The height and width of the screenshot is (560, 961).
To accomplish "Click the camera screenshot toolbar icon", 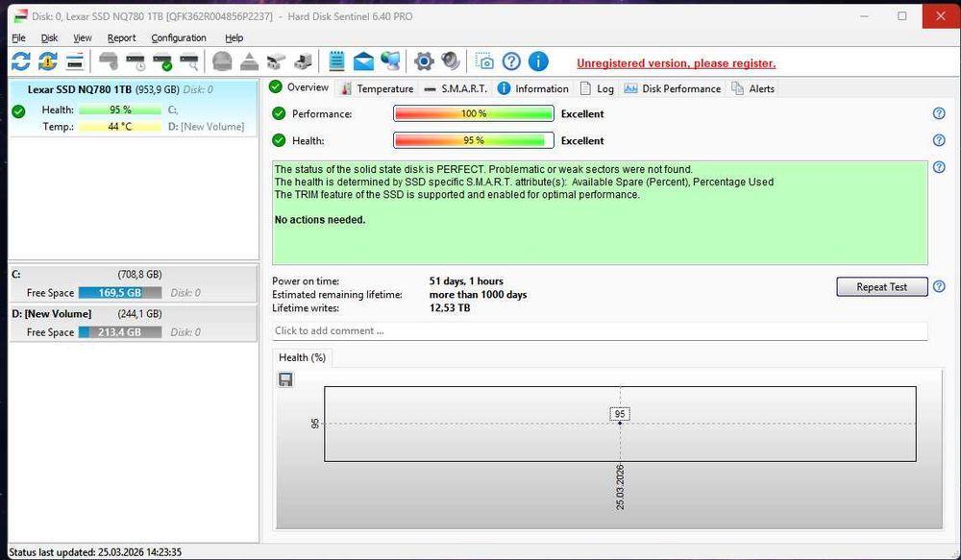I will point(484,61).
